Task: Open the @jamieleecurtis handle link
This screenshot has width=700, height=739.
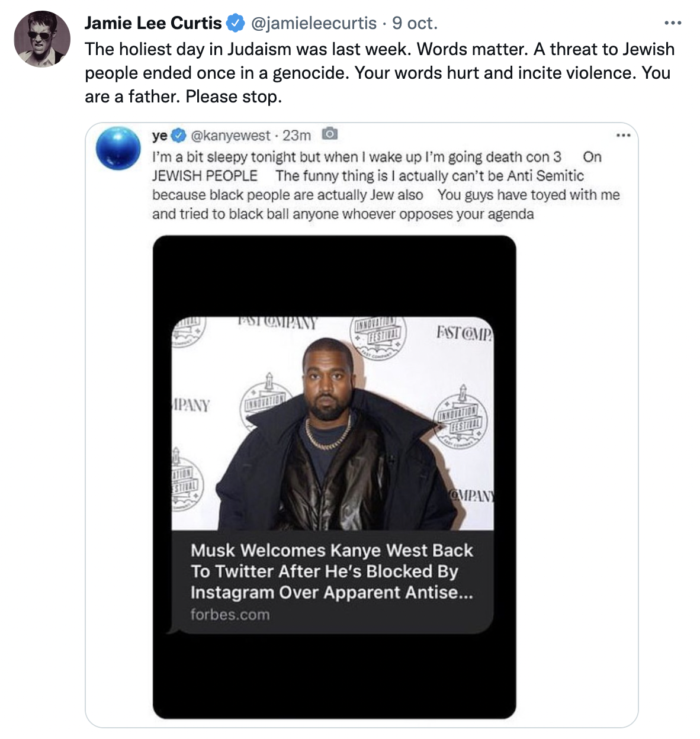Action: 314,23
